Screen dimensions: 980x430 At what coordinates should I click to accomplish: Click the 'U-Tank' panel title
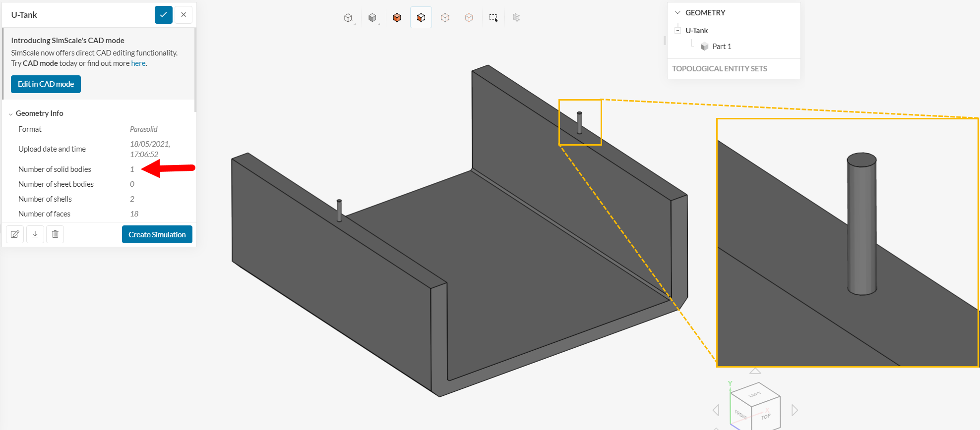coord(24,15)
